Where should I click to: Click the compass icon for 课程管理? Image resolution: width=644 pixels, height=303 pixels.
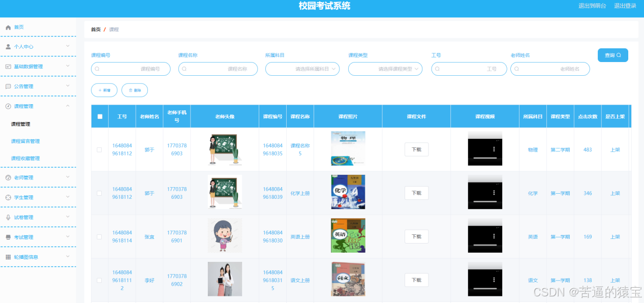[x=8, y=106]
